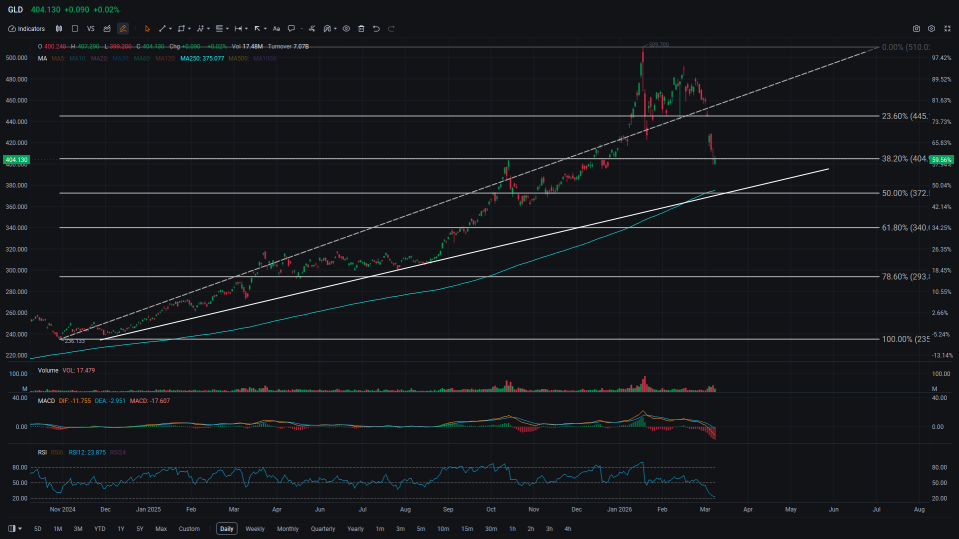Switch to the YTD range
The width and height of the screenshot is (959, 539).
point(100,529)
